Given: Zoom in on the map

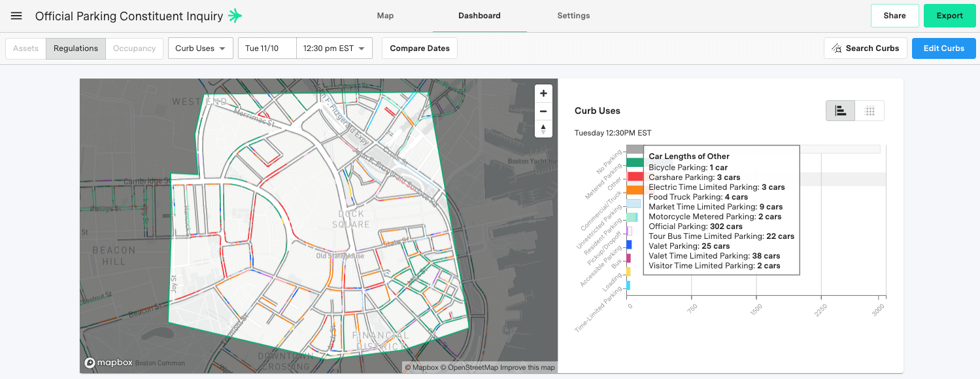Looking at the screenshot, I should (x=543, y=94).
